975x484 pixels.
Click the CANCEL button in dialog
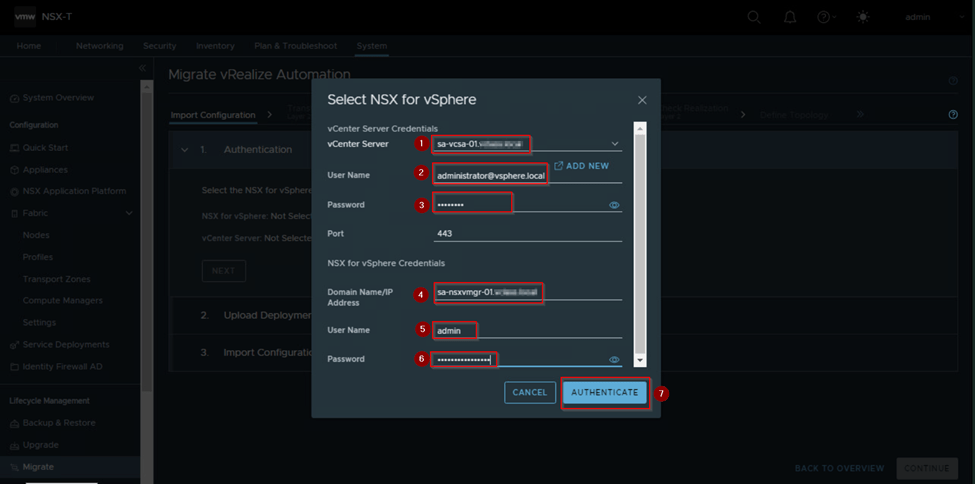tap(529, 393)
